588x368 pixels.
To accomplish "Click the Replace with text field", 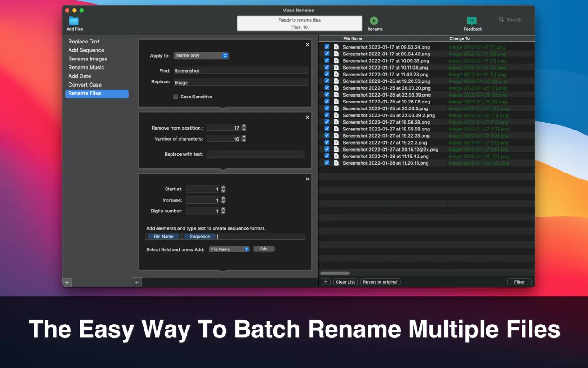I will 256,154.
